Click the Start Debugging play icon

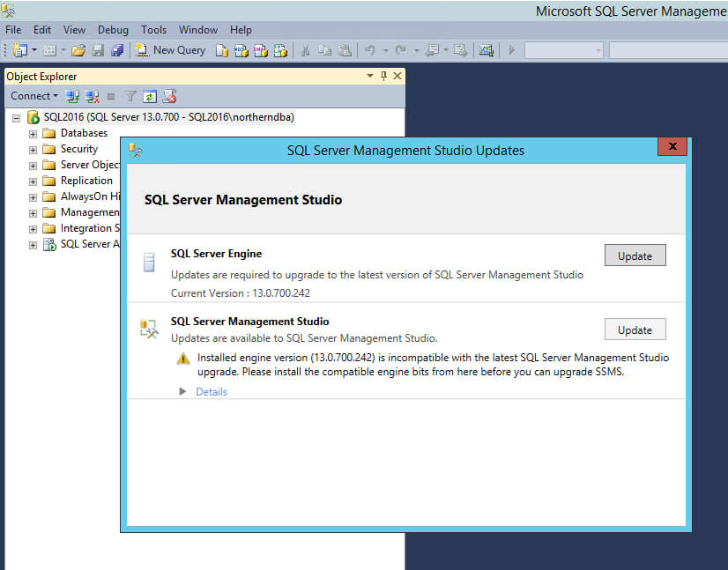coord(512,49)
